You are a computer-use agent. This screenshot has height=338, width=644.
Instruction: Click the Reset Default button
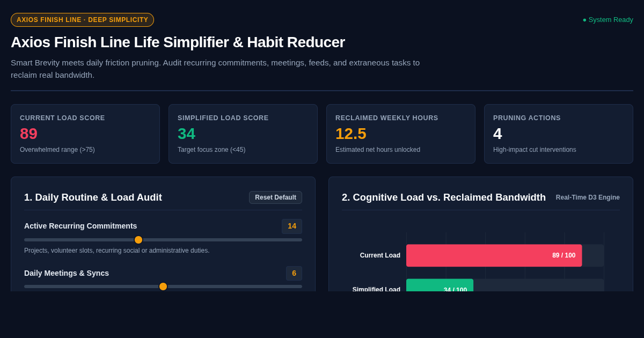coord(275,197)
